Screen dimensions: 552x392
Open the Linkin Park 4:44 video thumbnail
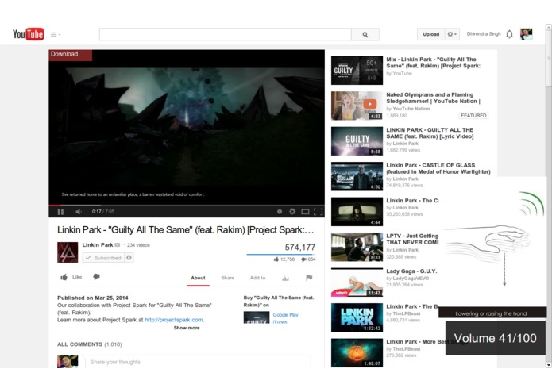pos(357,212)
